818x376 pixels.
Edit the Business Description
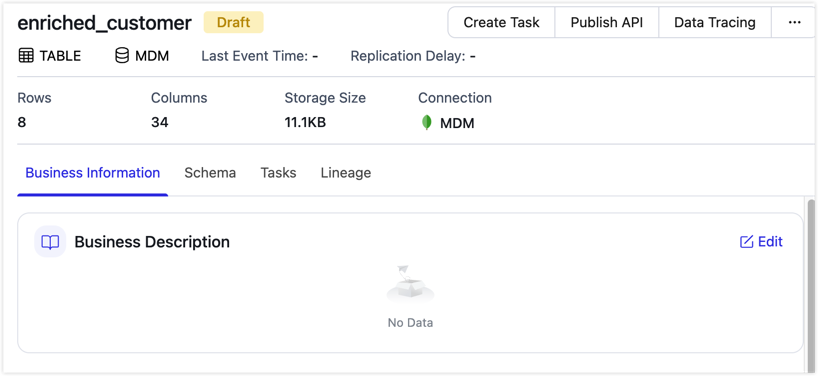tap(761, 241)
